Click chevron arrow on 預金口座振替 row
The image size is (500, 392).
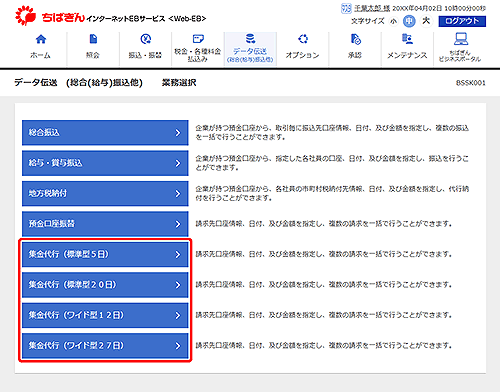[x=178, y=224]
